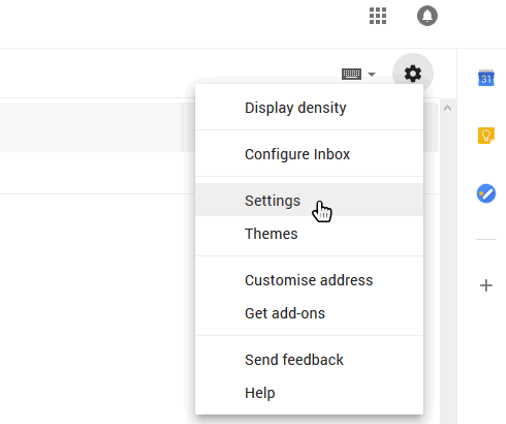Open the notifications bell

coord(427,16)
